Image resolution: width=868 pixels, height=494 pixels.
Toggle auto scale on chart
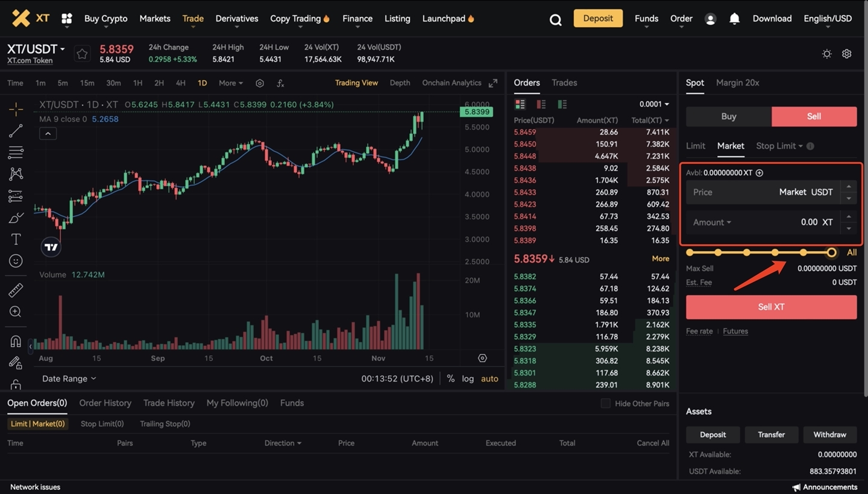point(489,378)
